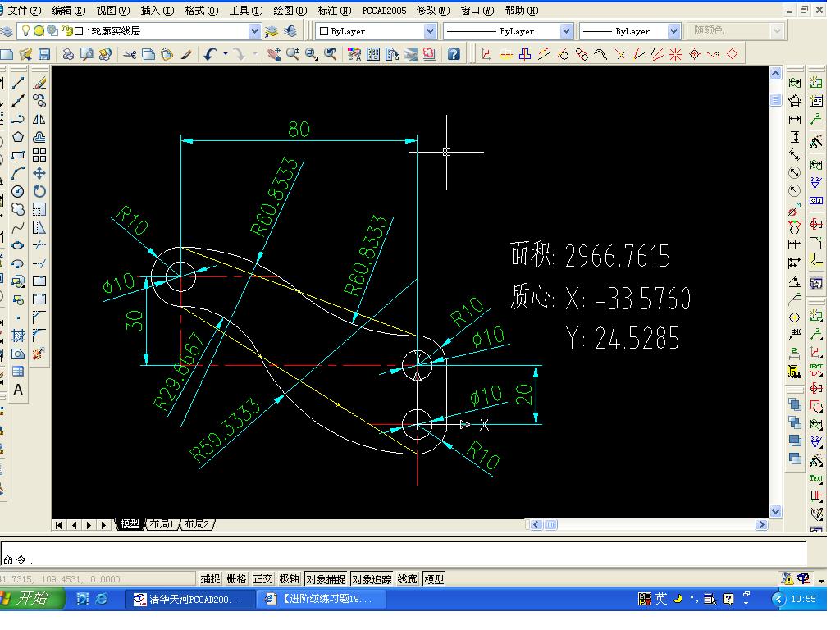
Task: Toggle layer on/off lightbulb icon
Action: point(25,30)
